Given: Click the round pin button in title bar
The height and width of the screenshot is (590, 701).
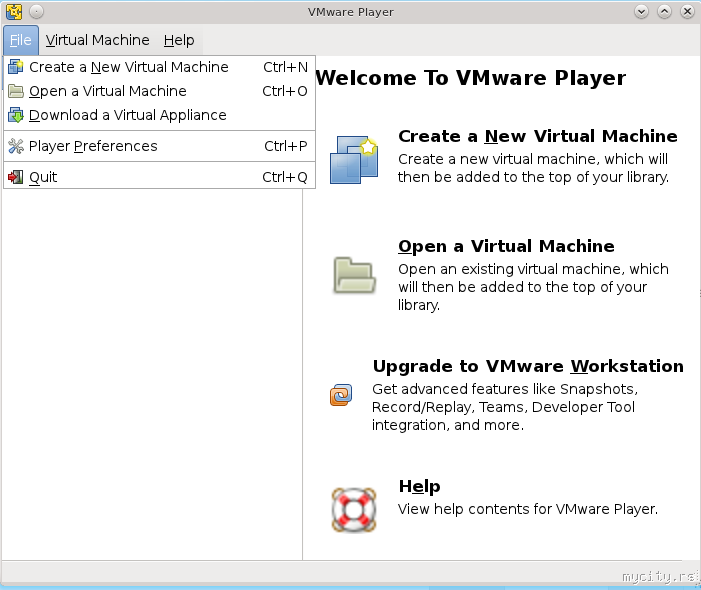Looking at the screenshot, I should (x=37, y=12).
